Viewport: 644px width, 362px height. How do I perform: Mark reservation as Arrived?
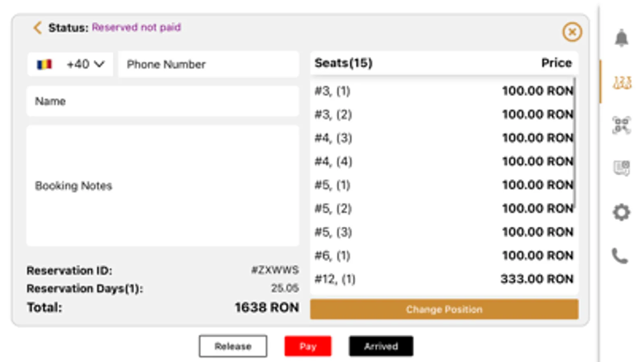tap(381, 346)
